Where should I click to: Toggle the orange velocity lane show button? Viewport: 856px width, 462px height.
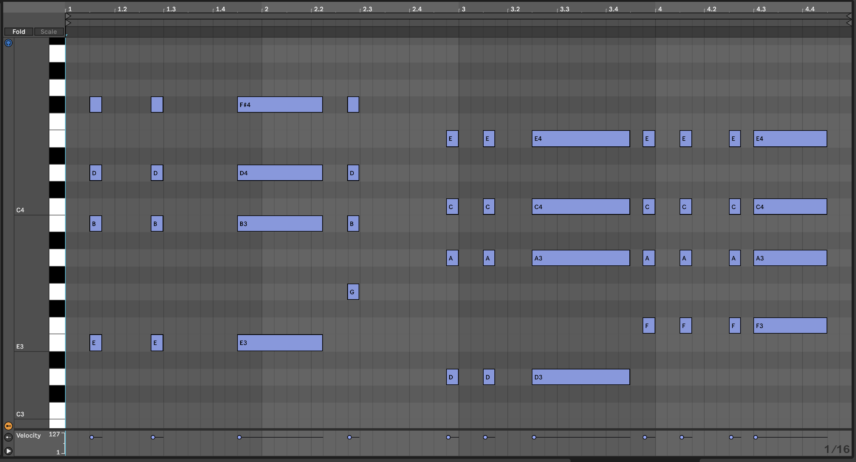[8, 425]
